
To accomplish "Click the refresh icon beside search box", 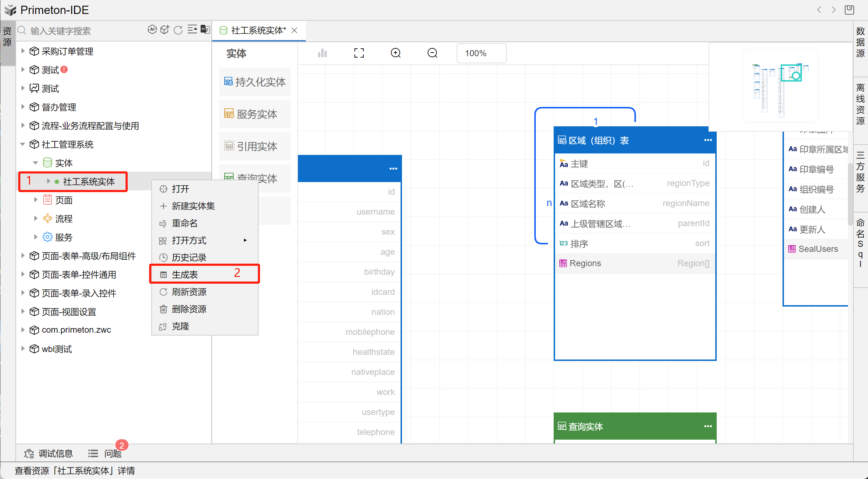I will tap(178, 30).
